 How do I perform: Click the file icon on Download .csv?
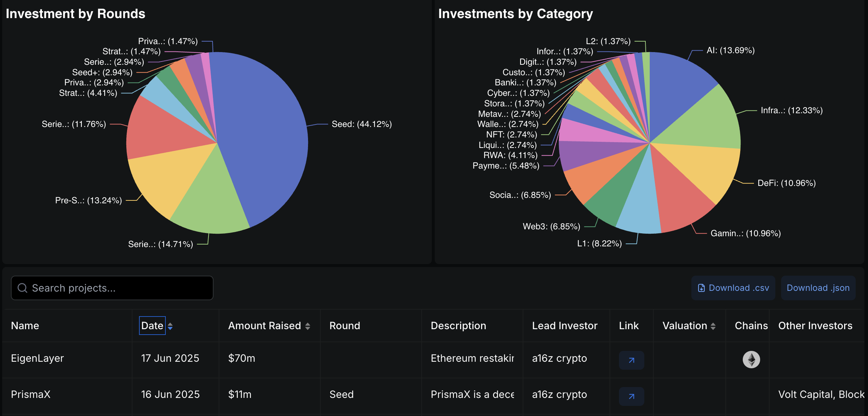[x=701, y=288]
